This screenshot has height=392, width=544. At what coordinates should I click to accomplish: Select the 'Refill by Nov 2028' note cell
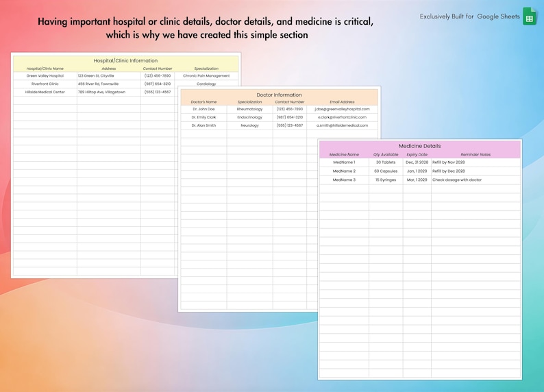point(475,162)
